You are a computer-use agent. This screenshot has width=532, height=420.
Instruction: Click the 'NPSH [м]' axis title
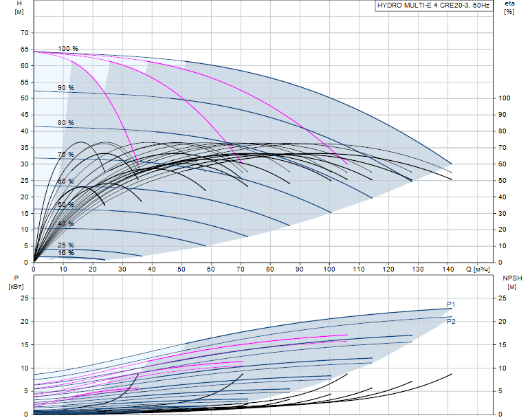click(x=512, y=283)
